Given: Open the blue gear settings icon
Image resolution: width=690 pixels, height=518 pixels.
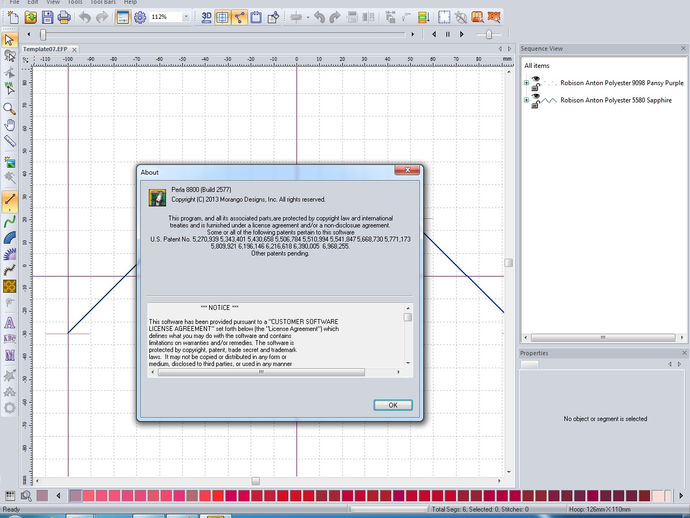Looking at the screenshot, I should (x=140, y=17).
